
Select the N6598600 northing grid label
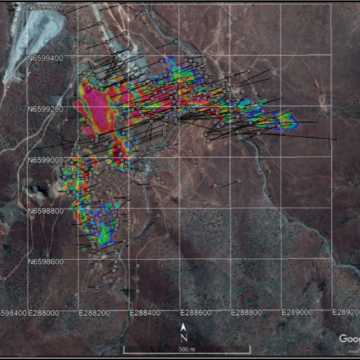point(45,262)
